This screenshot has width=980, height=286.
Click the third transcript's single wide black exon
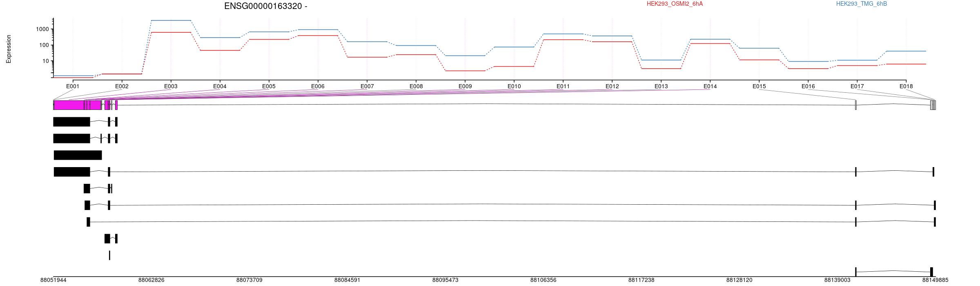coord(78,155)
